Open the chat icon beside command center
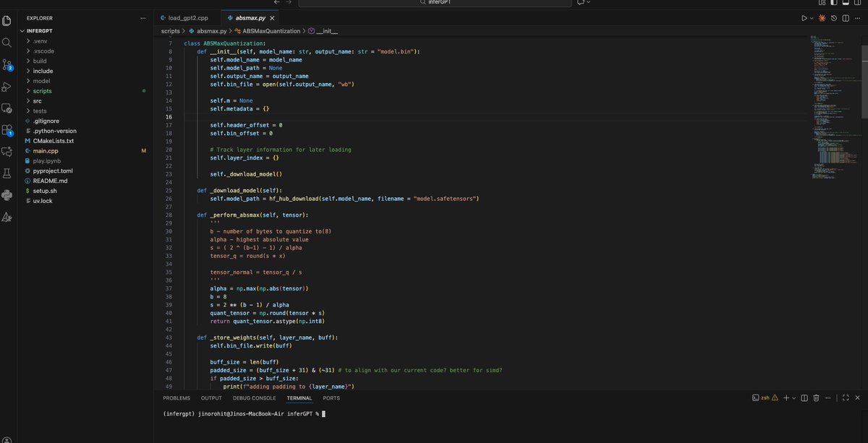The height and width of the screenshot is (443, 868). [580, 2]
